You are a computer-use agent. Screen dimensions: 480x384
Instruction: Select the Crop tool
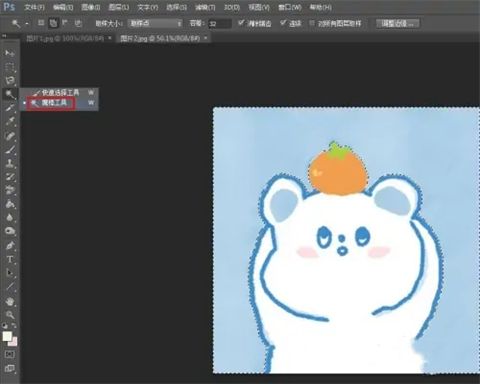[x=10, y=108]
